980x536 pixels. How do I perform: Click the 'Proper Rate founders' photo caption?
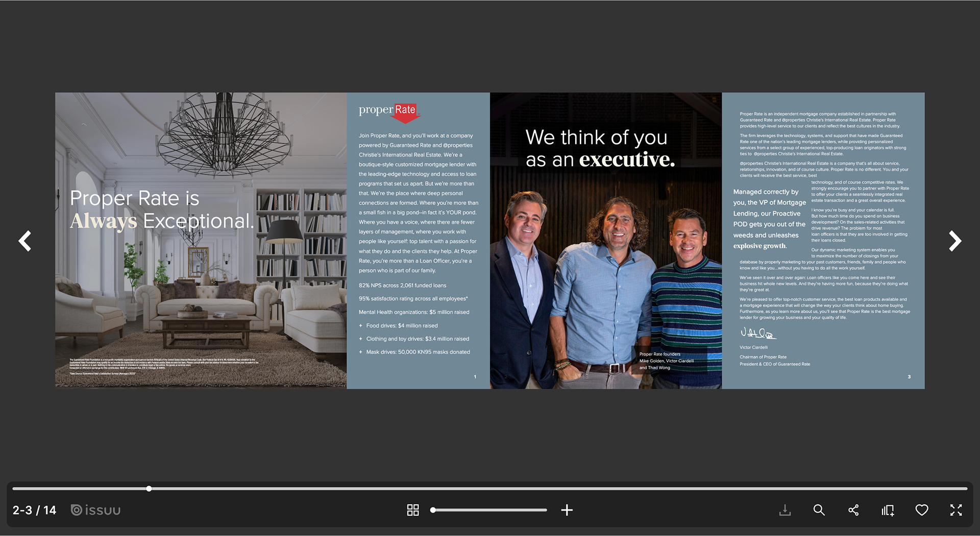pos(666,361)
